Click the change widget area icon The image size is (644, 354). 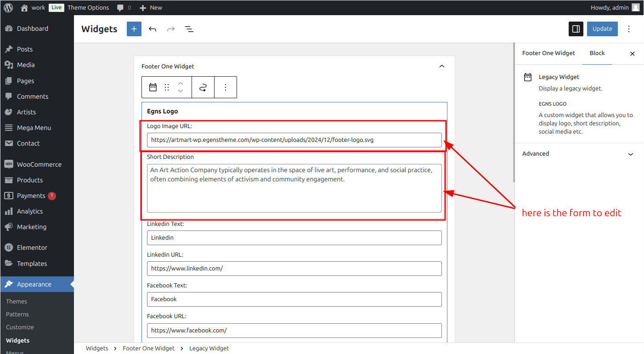(203, 87)
